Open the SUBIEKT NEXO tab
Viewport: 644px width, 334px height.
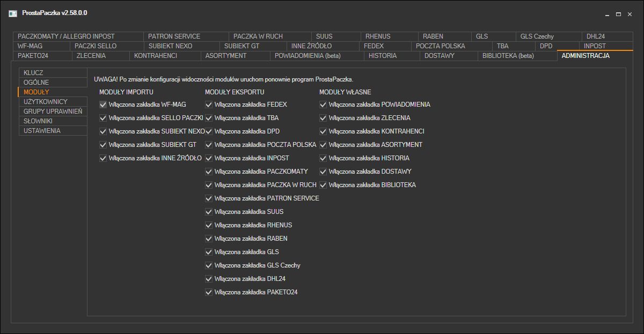coord(182,46)
